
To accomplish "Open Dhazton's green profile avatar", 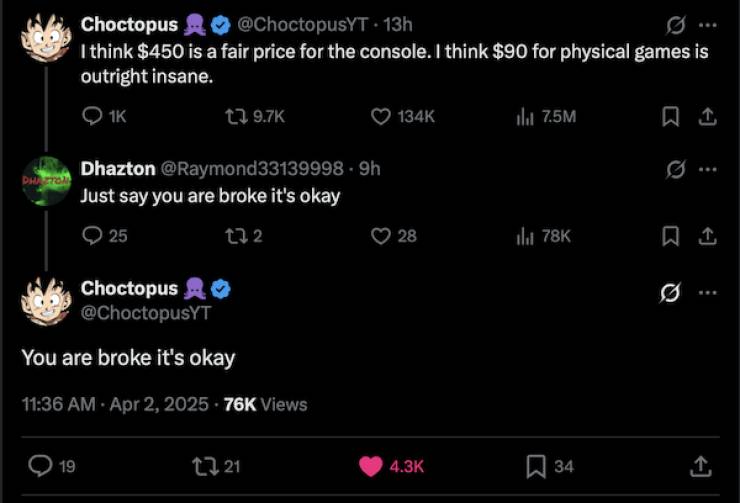I will tap(46, 181).
